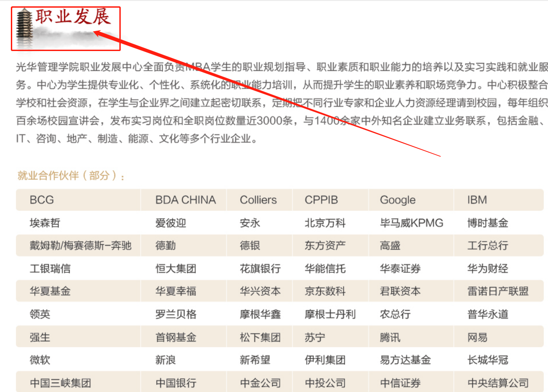The width and height of the screenshot is (548, 392).
Task: Click the Colliers partner entry
Action: pos(258,200)
